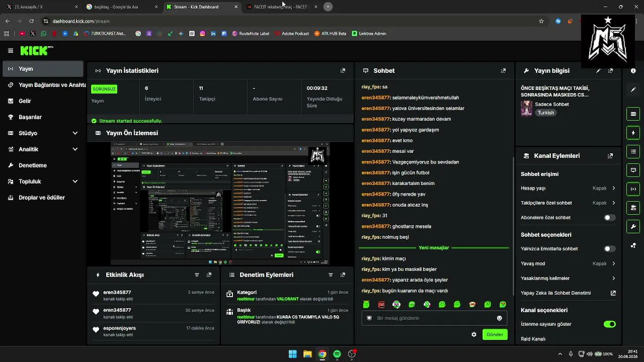The height and width of the screenshot is (362, 644).
Task: Open the RouteNote Label bookmark
Action: pyautogui.click(x=251, y=34)
